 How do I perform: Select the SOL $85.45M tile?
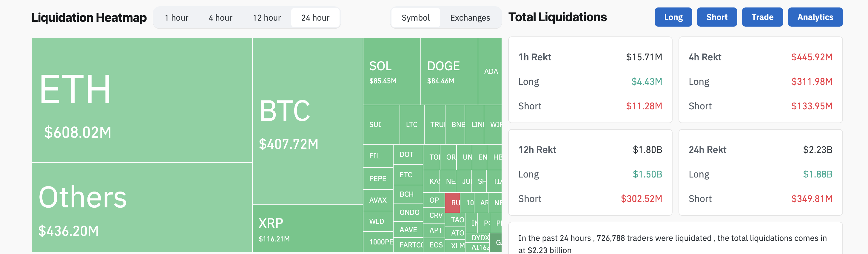coord(391,71)
